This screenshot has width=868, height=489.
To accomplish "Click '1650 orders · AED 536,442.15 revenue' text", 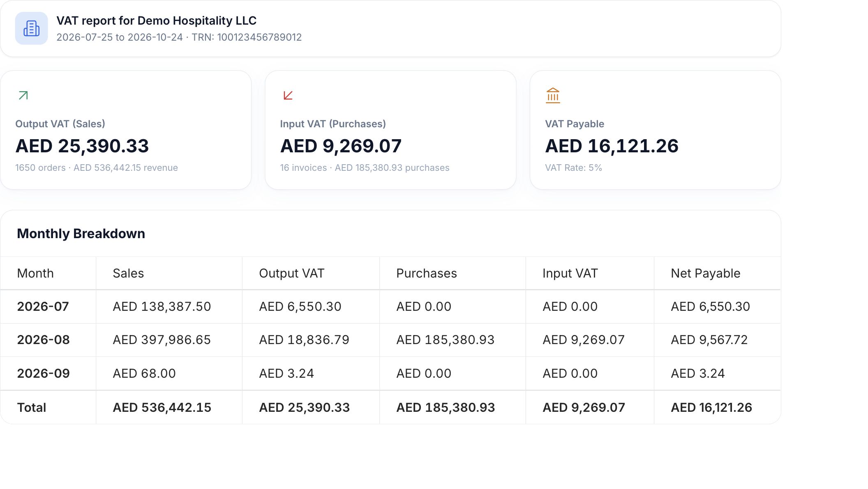I will (97, 168).
